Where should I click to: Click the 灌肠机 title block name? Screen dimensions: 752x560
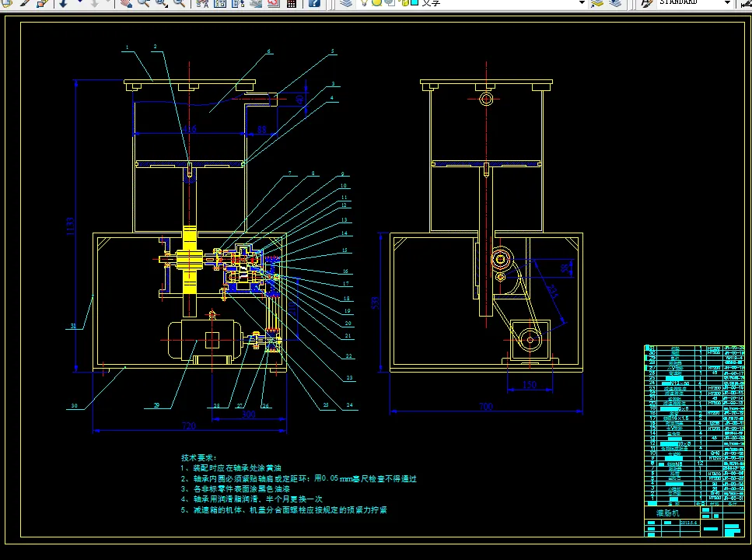[x=668, y=513]
